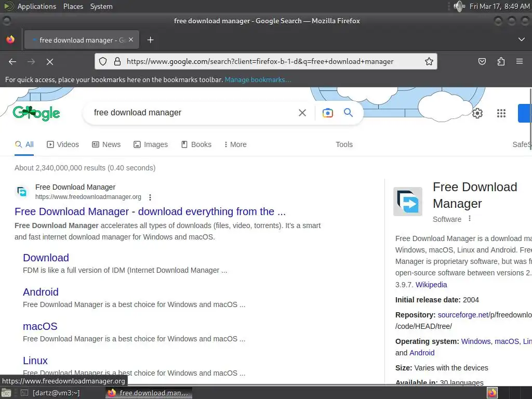Image resolution: width=532 pixels, height=399 pixels.
Task: Click the Firefox View icon
Action: (x=10, y=39)
